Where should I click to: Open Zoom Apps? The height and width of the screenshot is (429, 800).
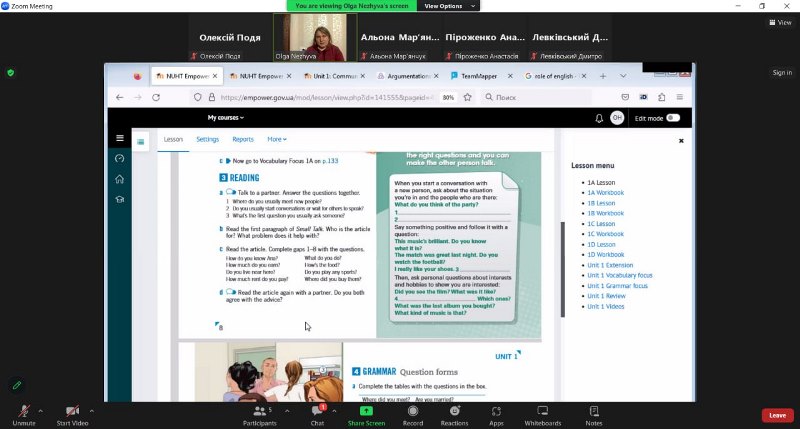click(496, 415)
